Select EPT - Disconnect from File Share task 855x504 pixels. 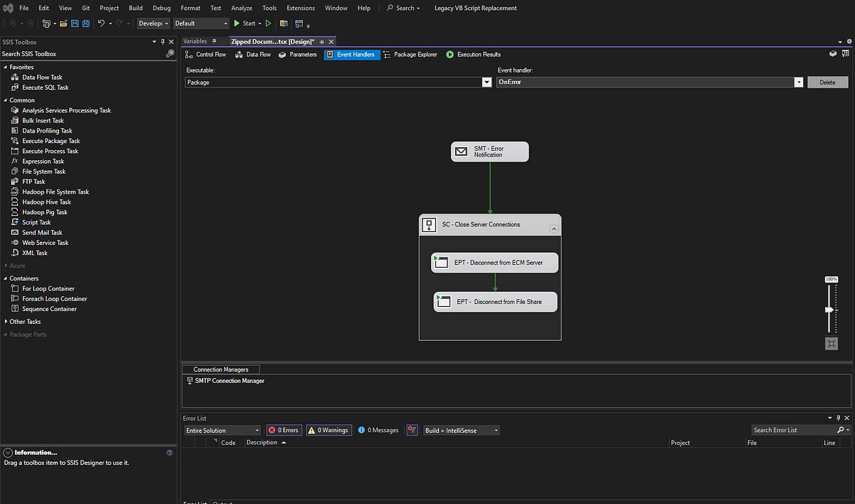(495, 302)
